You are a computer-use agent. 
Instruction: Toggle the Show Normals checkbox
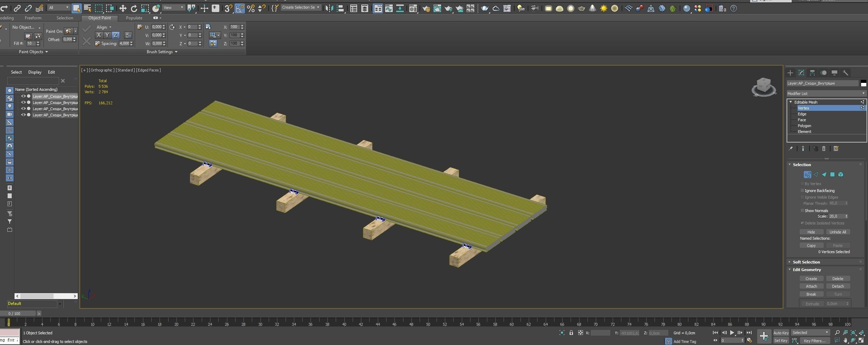click(x=802, y=210)
